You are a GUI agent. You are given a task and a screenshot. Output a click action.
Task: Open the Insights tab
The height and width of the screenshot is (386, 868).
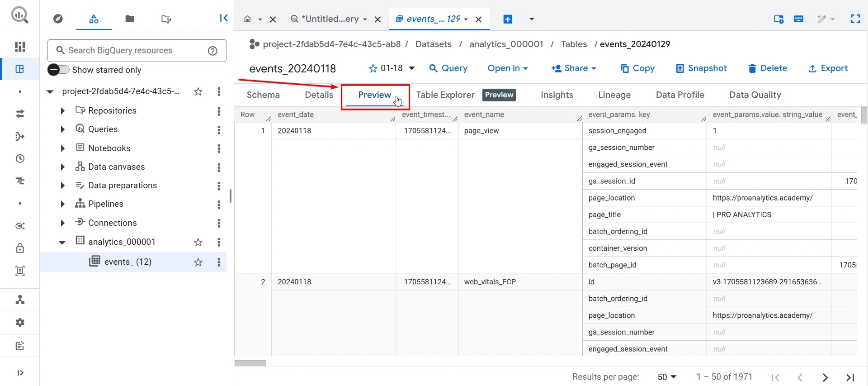click(x=557, y=95)
